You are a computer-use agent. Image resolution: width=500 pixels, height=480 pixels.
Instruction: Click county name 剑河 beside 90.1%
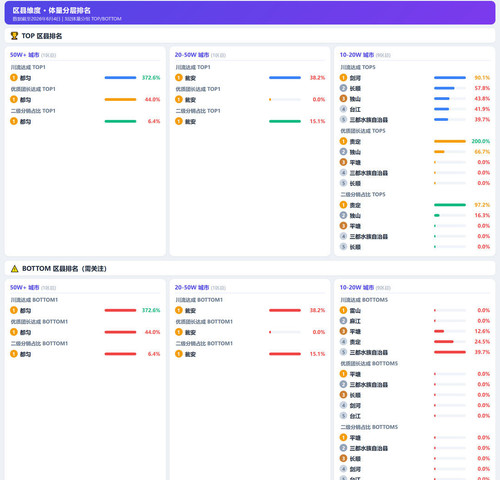[x=355, y=78]
